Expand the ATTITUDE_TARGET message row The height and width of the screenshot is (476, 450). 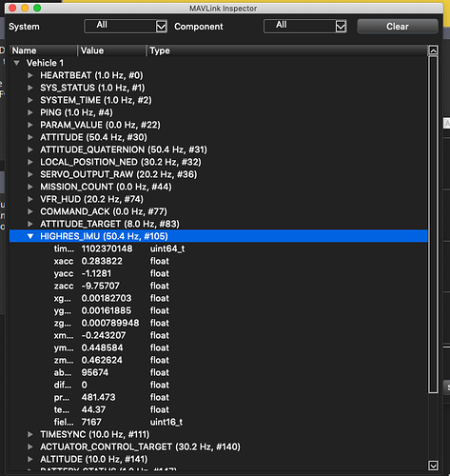coord(30,224)
